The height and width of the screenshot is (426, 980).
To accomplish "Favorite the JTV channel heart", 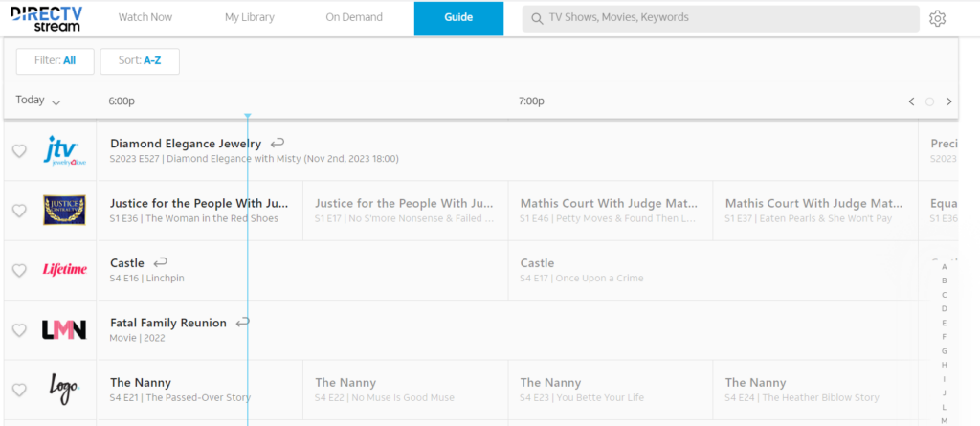I will click(x=19, y=151).
